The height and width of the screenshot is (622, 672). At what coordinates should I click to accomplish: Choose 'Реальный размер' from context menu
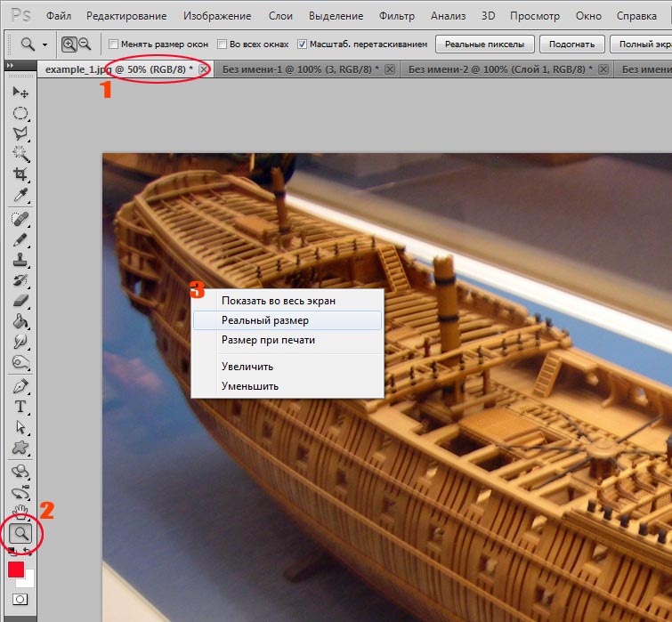(265, 320)
